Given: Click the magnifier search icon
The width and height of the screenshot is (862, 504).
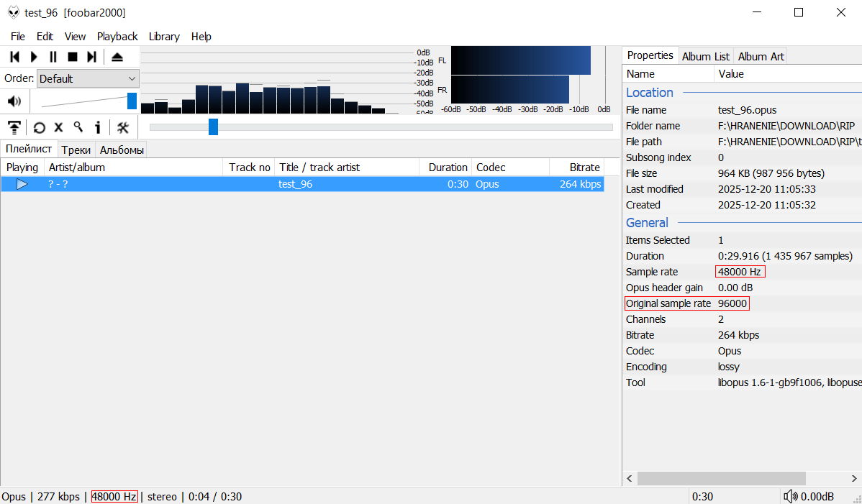Looking at the screenshot, I should (78, 127).
